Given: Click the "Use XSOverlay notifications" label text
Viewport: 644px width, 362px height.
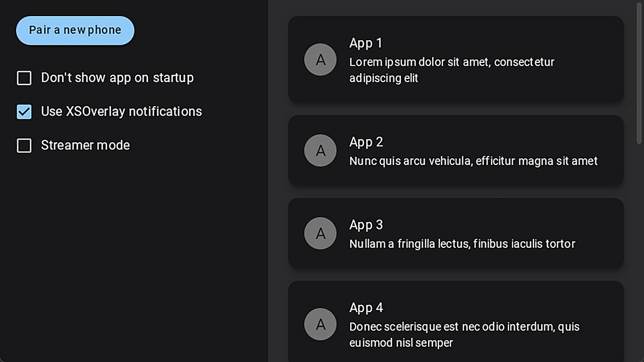Looking at the screenshot, I should click(121, 111).
